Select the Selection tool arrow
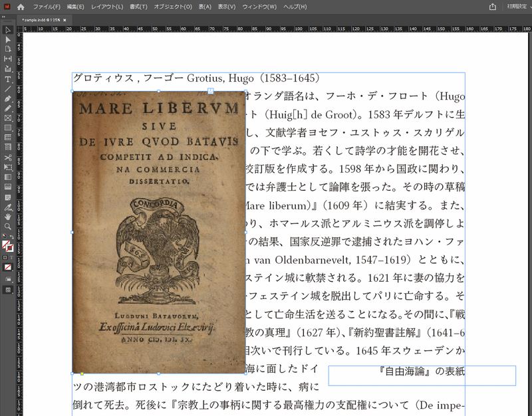Screen dimensions: 532x416 point(7,30)
